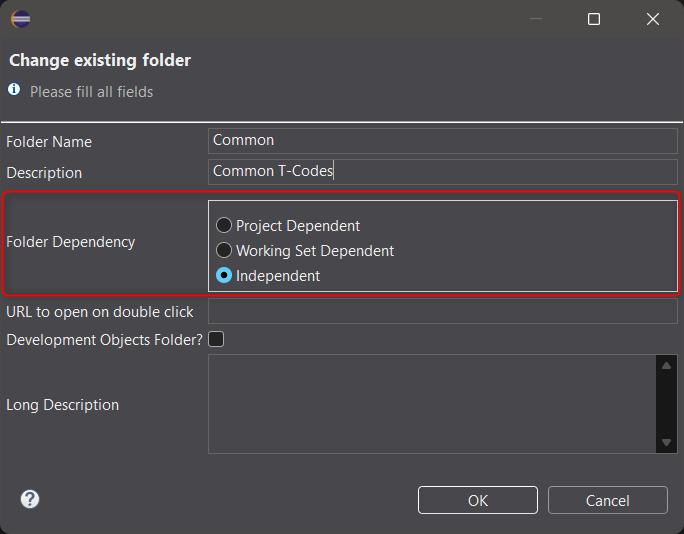Screen dimensions: 684x534
Task: Select the Working Set Dependent option
Action: tap(224, 250)
